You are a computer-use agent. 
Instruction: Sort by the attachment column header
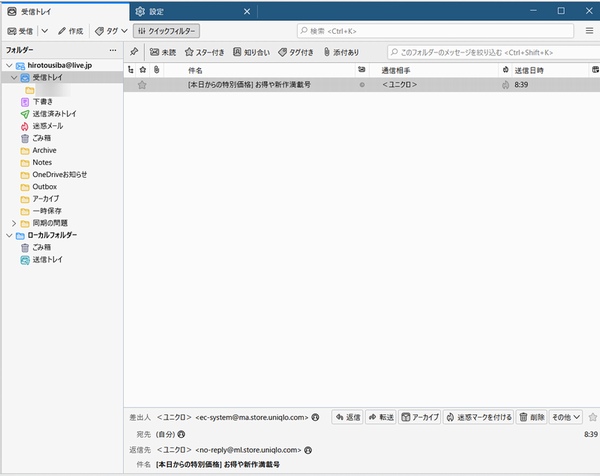[156, 70]
